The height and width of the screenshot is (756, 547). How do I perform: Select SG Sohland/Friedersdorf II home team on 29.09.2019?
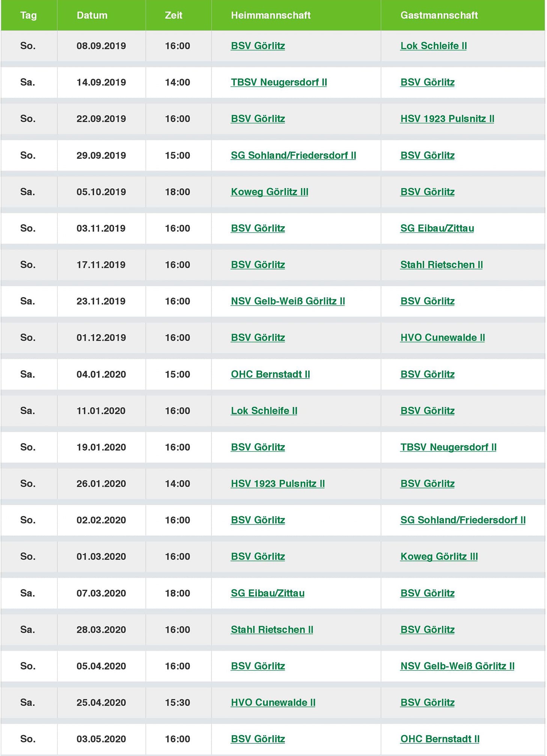[x=294, y=155]
